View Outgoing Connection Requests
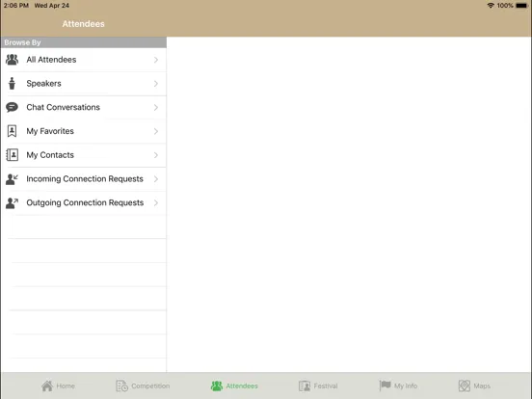Screen dimensions: 532x399 [84, 203]
